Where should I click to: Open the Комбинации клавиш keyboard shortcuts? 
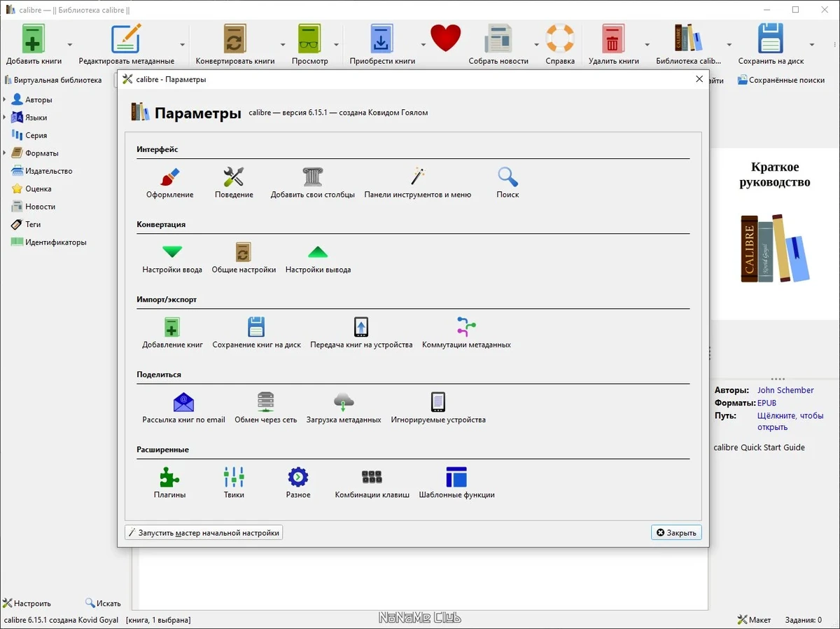372,483
